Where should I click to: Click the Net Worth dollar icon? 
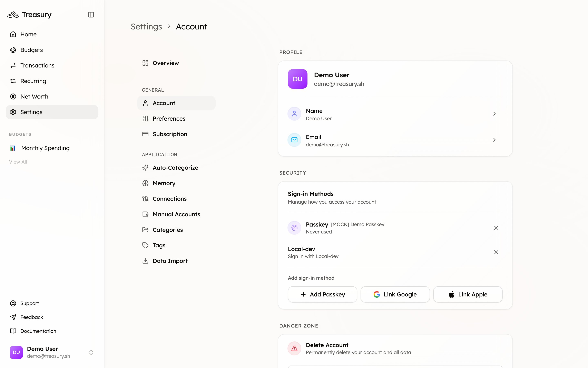point(13,97)
